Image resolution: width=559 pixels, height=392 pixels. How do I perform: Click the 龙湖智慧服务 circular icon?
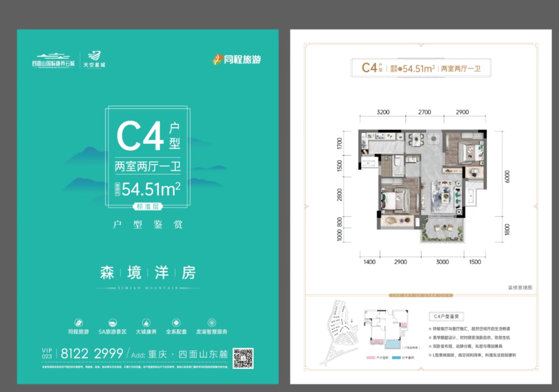(x=212, y=323)
